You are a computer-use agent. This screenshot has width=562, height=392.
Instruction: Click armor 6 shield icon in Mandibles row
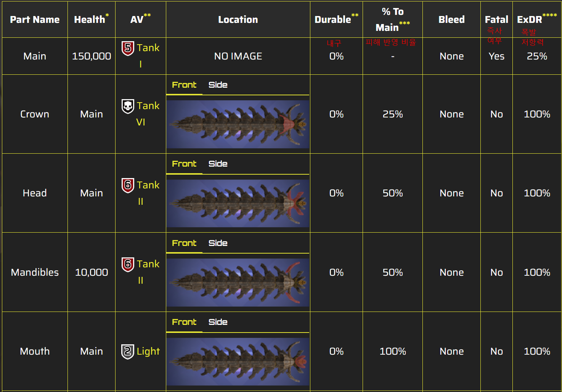(x=128, y=264)
